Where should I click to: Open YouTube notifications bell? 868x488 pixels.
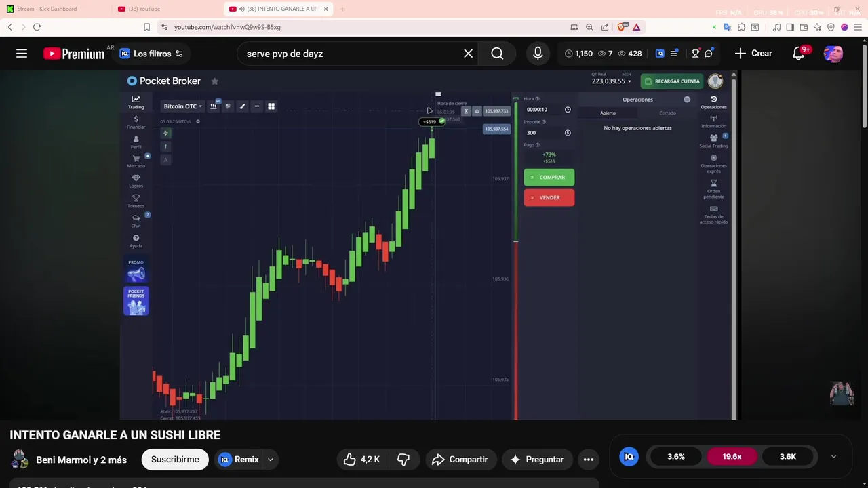[799, 54]
